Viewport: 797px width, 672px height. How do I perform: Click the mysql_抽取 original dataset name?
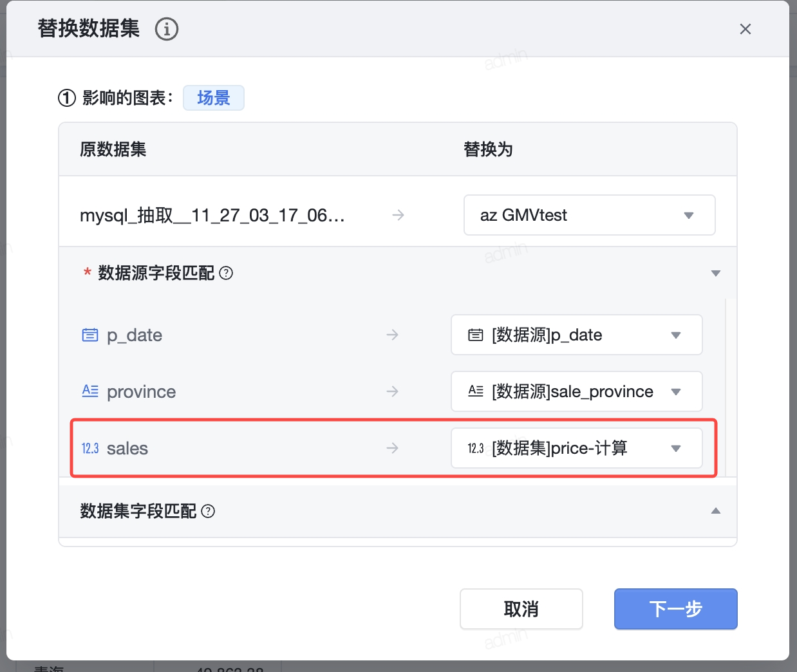tap(212, 215)
